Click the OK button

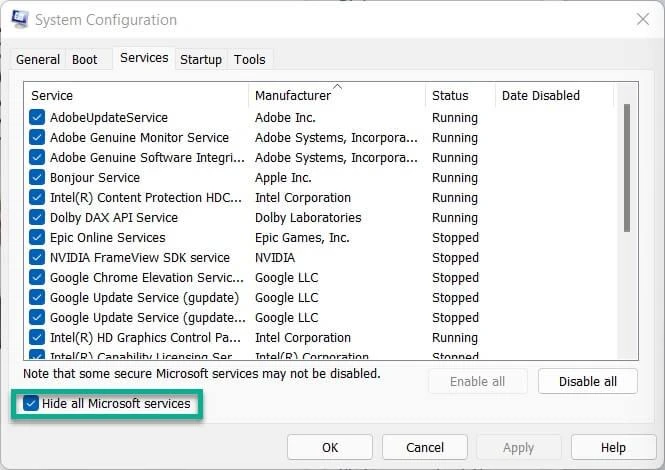tap(330, 447)
